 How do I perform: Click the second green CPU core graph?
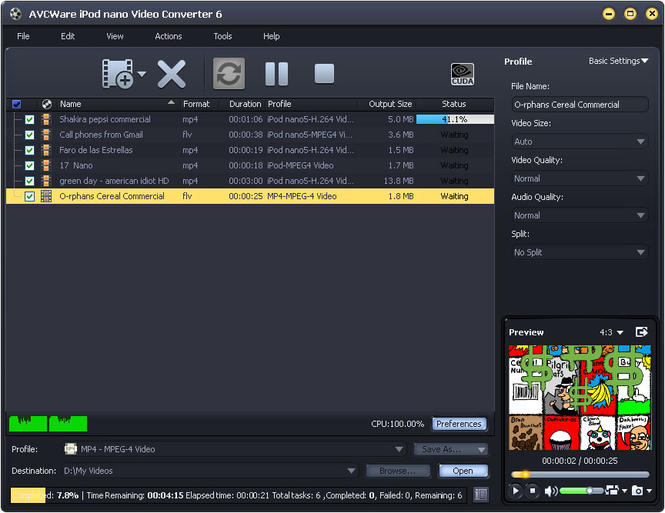68,424
